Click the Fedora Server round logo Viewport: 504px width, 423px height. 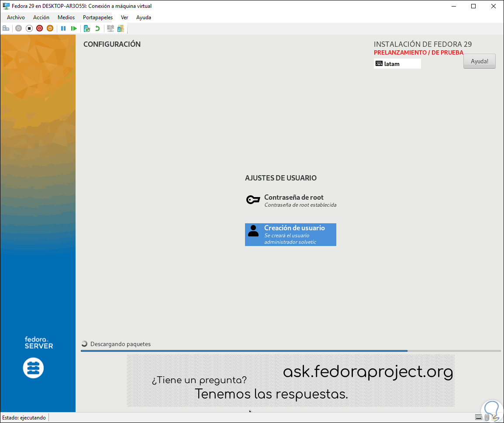[x=34, y=368]
